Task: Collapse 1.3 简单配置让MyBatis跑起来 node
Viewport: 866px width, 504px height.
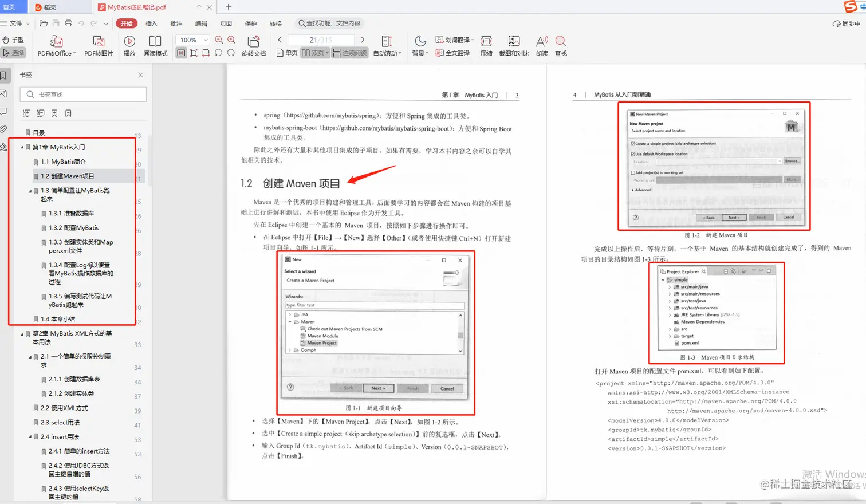Action: pos(30,191)
